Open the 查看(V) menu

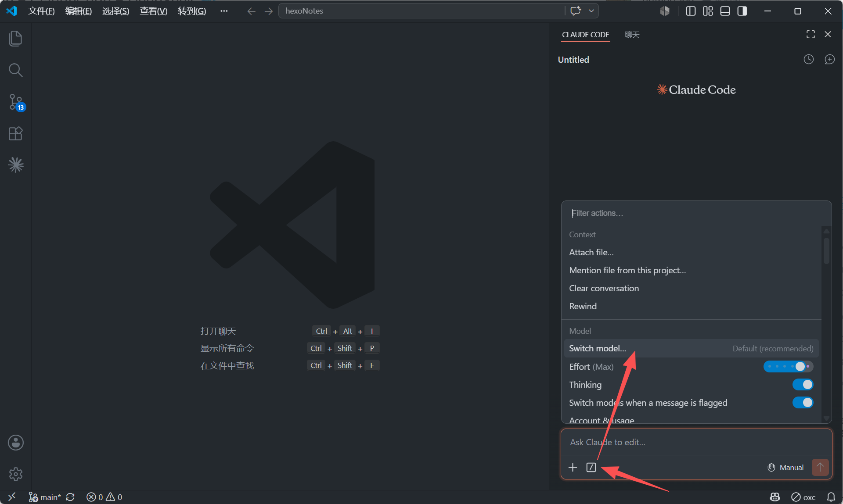[x=153, y=11]
